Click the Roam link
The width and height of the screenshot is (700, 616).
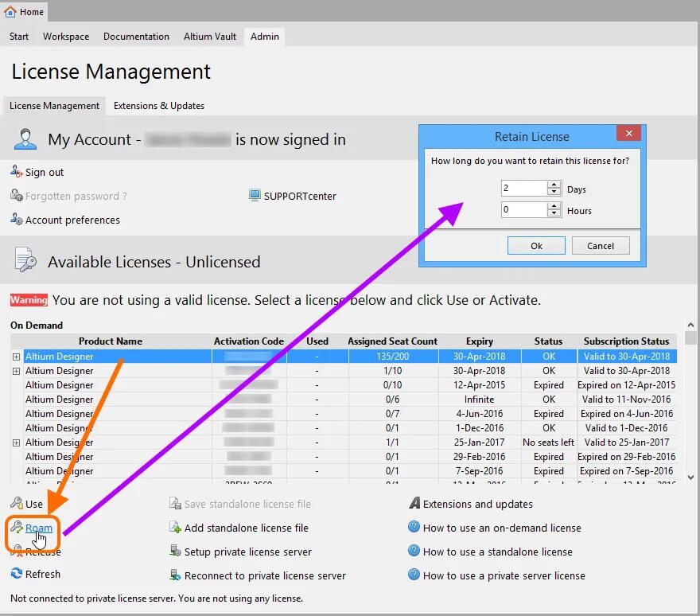coord(39,528)
